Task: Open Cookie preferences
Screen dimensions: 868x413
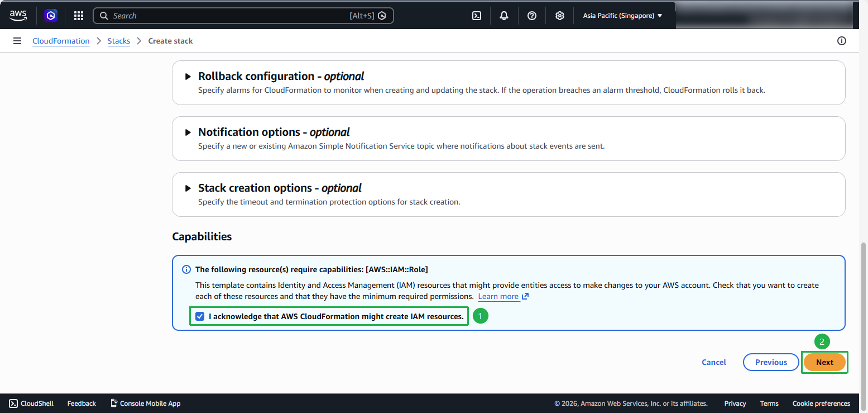Action: [x=821, y=403]
